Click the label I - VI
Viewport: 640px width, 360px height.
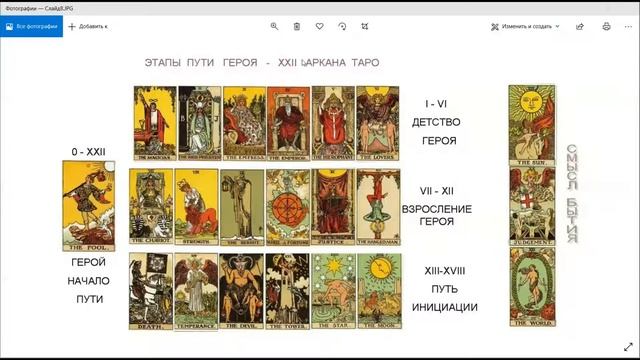tap(436, 104)
